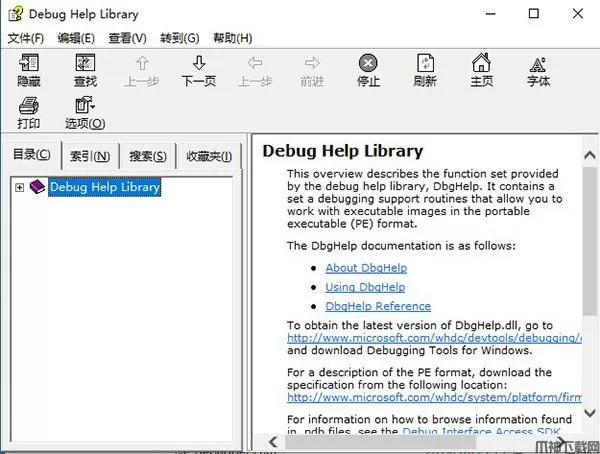Viewport: 600px width, 454px height.
Task: Print the topic with 打印 icon
Action: (x=29, y=113)
